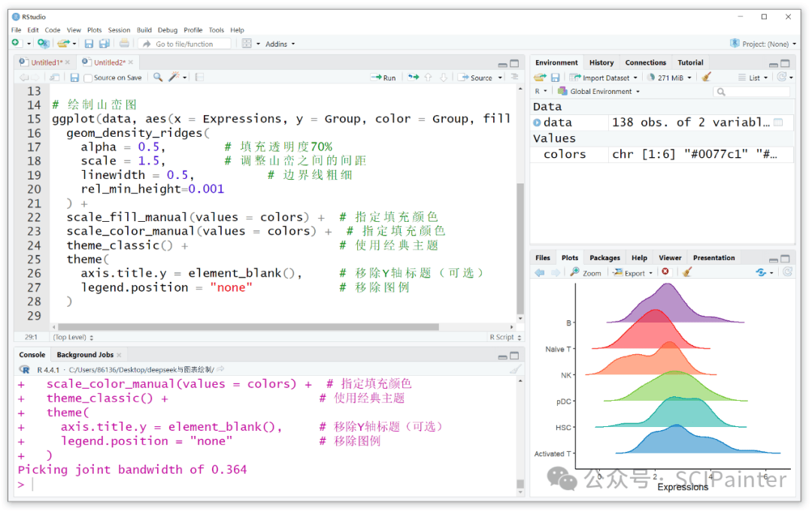Click the New File icon
Screen dimensions: 812x512
tap(16, 44)
